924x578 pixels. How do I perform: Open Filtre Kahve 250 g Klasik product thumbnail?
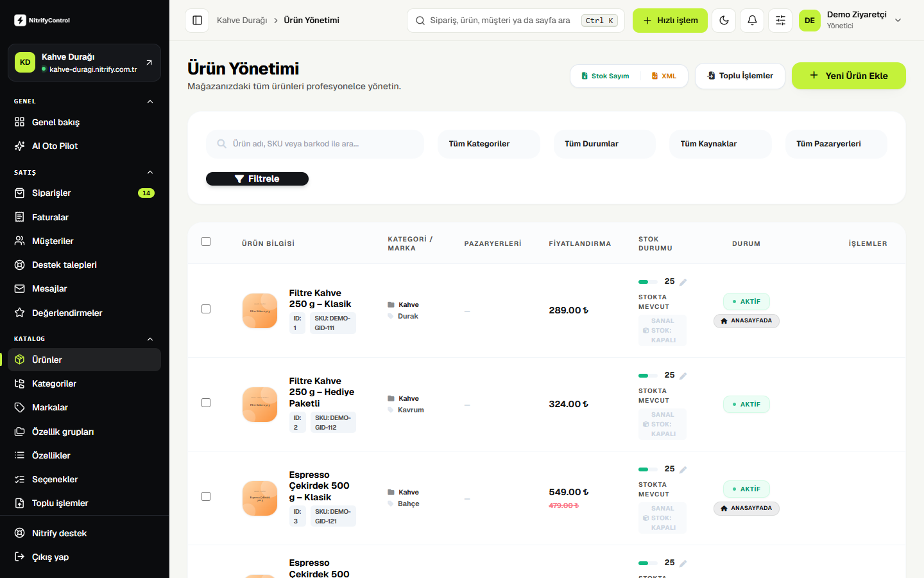260,311
